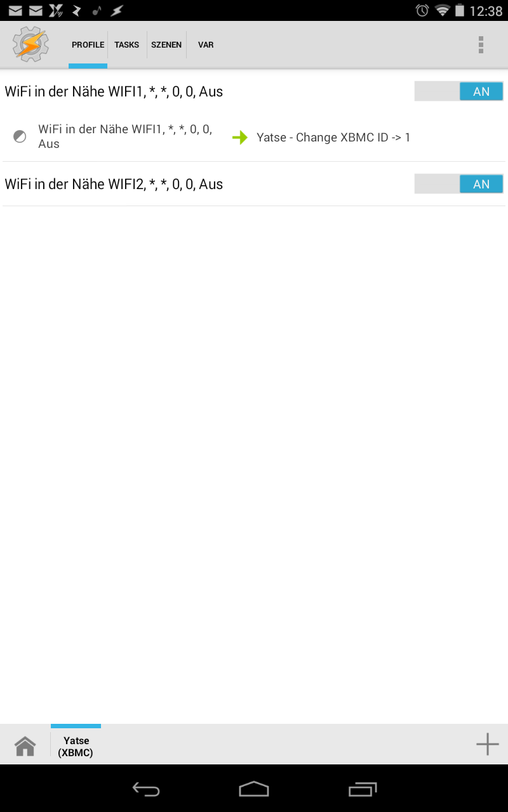Tap the half-circle state context icon

[20, 136]
